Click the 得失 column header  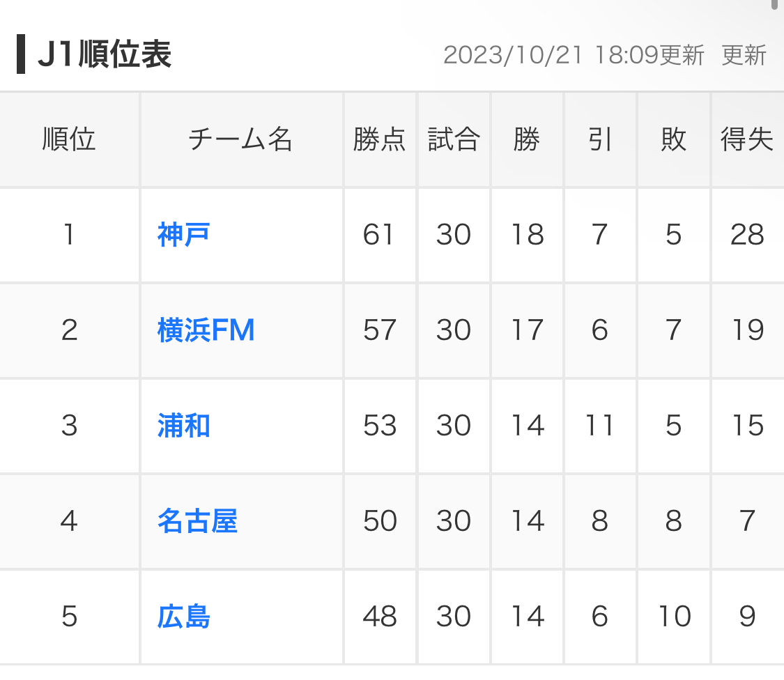coord(748,139)
